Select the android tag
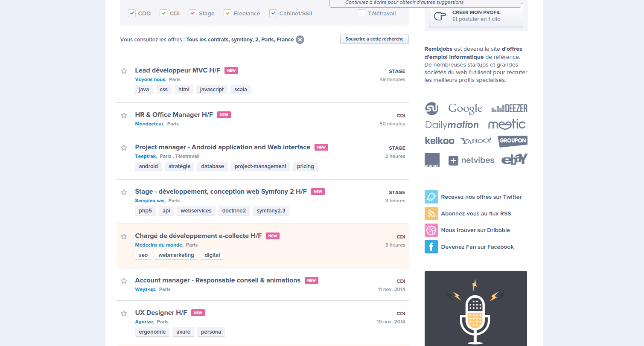 (x=149, y=166)
